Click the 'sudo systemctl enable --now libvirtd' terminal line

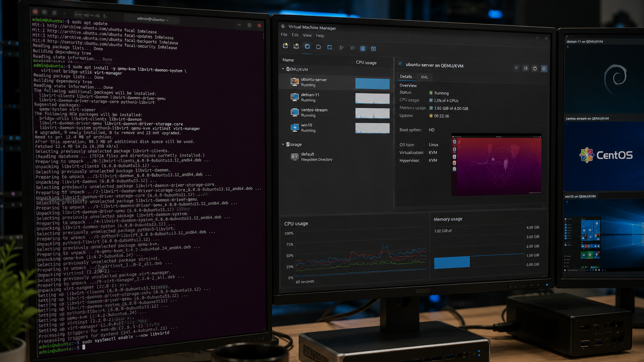(126, 337)
